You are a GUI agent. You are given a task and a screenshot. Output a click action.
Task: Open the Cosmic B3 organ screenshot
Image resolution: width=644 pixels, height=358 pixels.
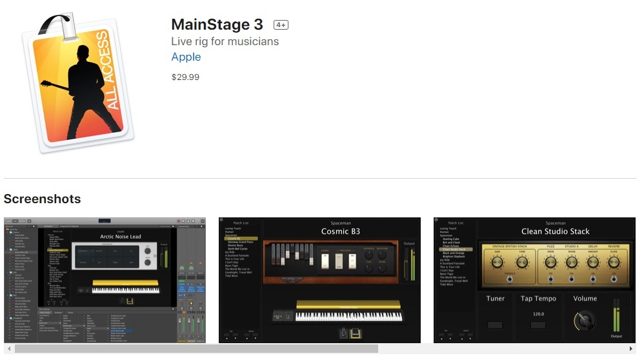pos(319,280)
